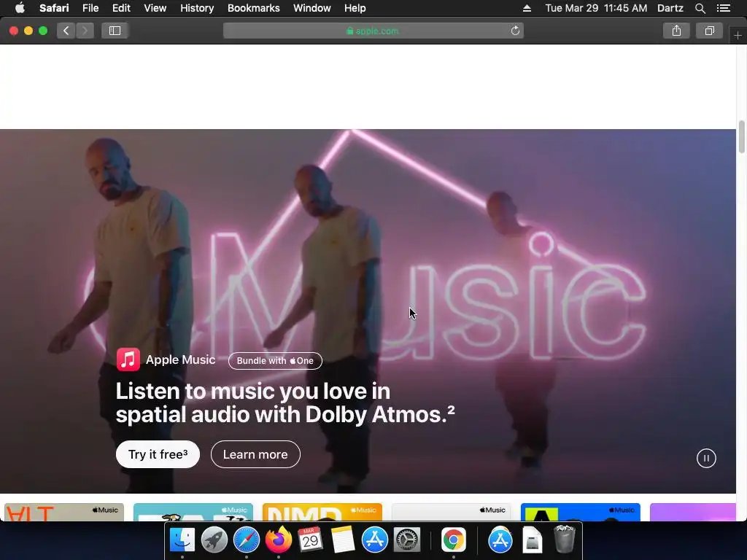Open Notes from the Dock
The height and width of the screenshot is (560, 747).
[x=343, y=540]
